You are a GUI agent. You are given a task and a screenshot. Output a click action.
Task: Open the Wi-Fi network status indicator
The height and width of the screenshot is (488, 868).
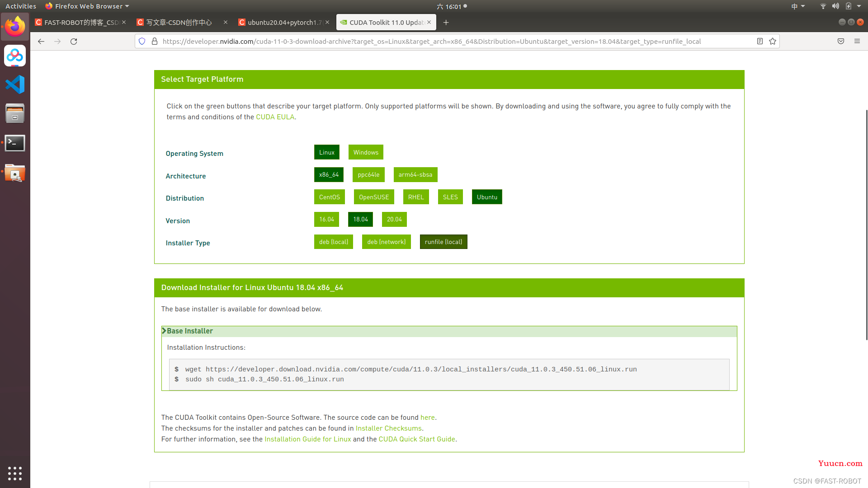click(x=823, y=6)
